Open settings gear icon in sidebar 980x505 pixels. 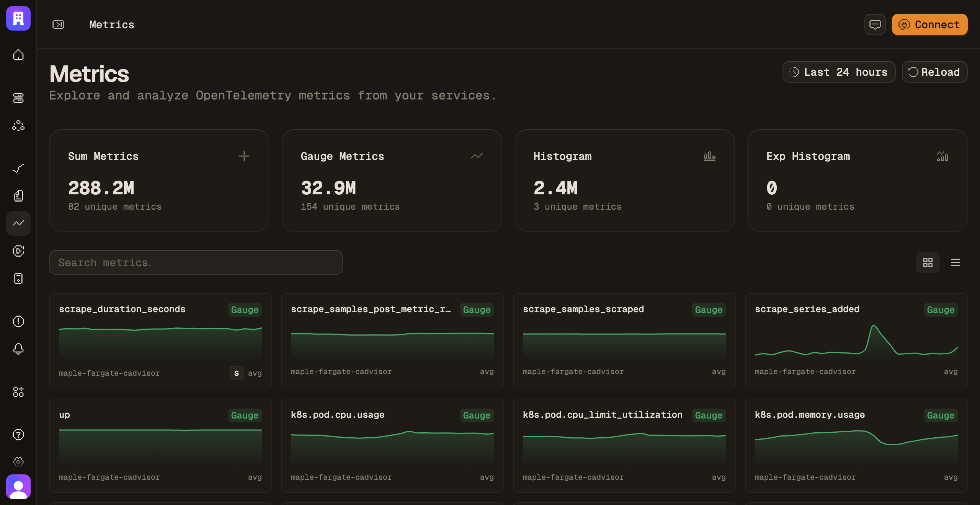pyautogui.click(x=18, y=462)
